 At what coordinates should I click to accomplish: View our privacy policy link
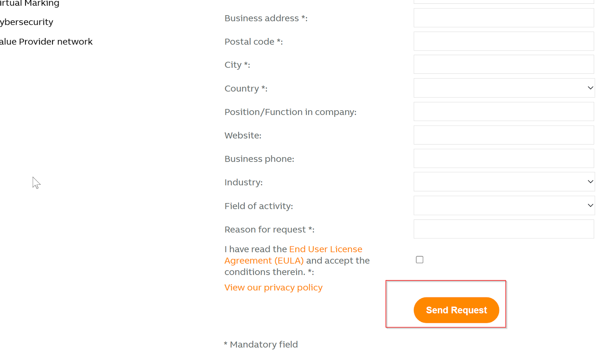[273, 288]
